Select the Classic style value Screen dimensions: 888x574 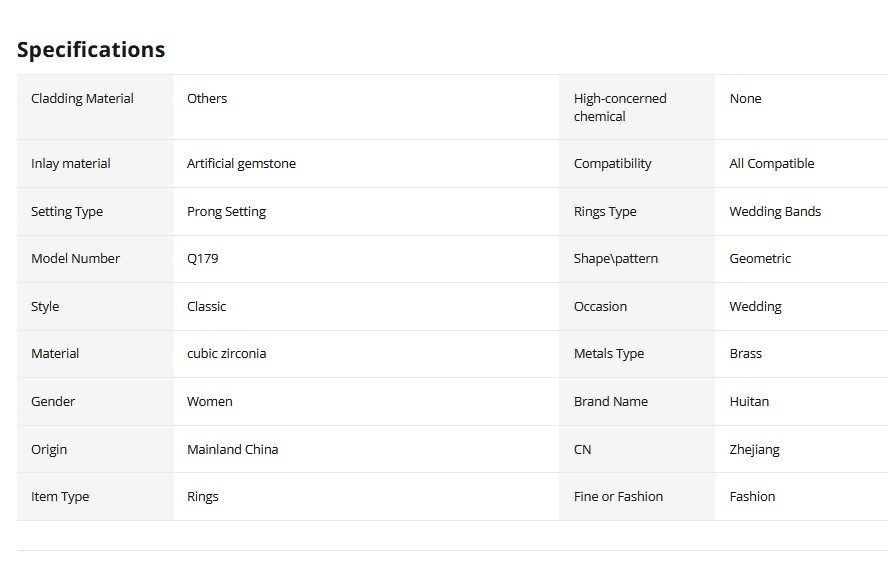[206, 306]
